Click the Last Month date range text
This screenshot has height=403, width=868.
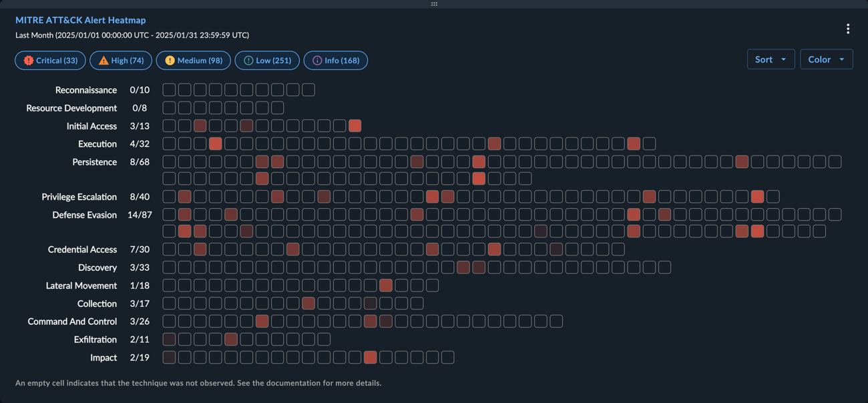(x=132, y=35)
